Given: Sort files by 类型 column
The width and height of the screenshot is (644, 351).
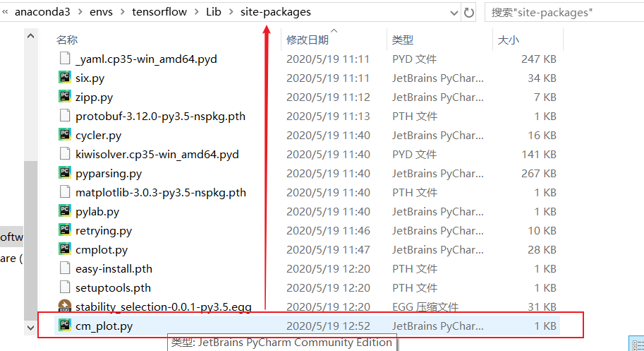Looking at the screenshot, I should (403, 40).
